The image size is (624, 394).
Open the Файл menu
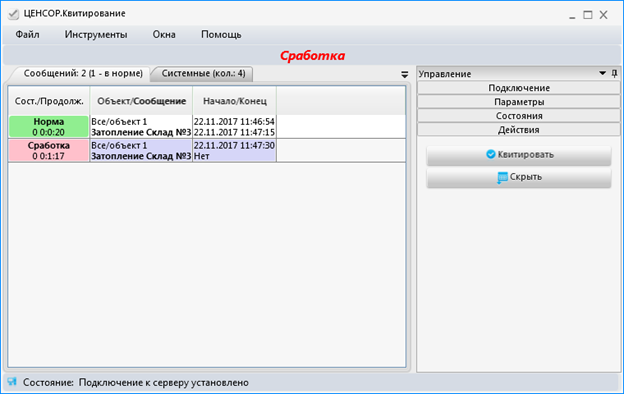(x=27, y=35)
